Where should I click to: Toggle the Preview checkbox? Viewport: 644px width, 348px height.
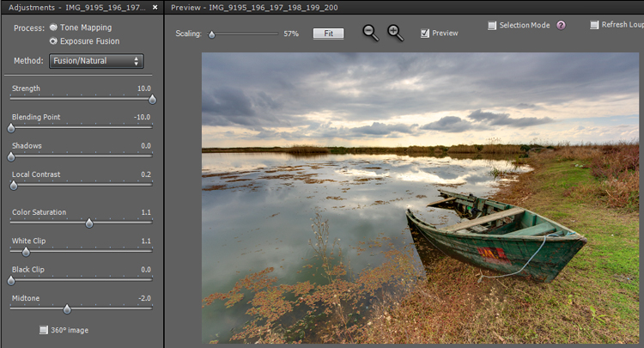[x=425, y=34]
